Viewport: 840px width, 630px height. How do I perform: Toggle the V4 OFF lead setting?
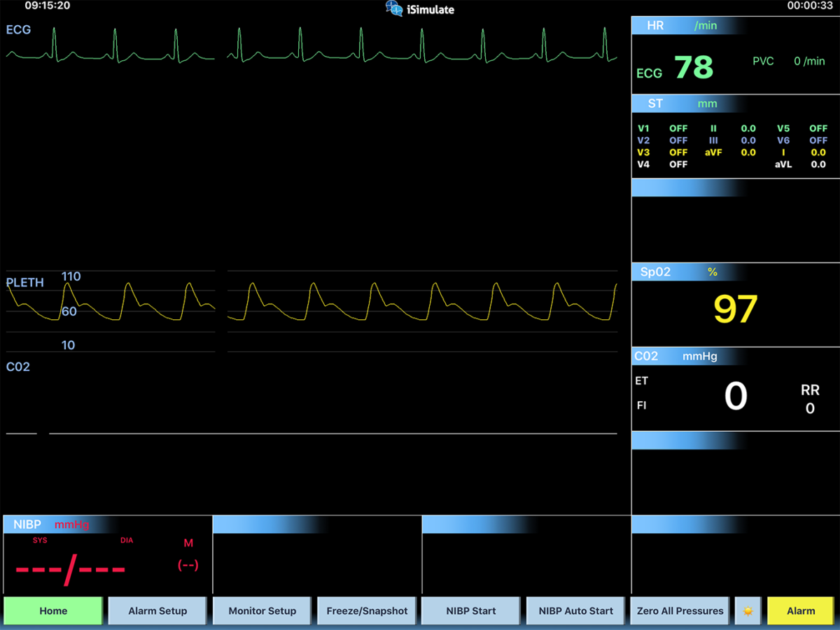click(x=661, y=164)
